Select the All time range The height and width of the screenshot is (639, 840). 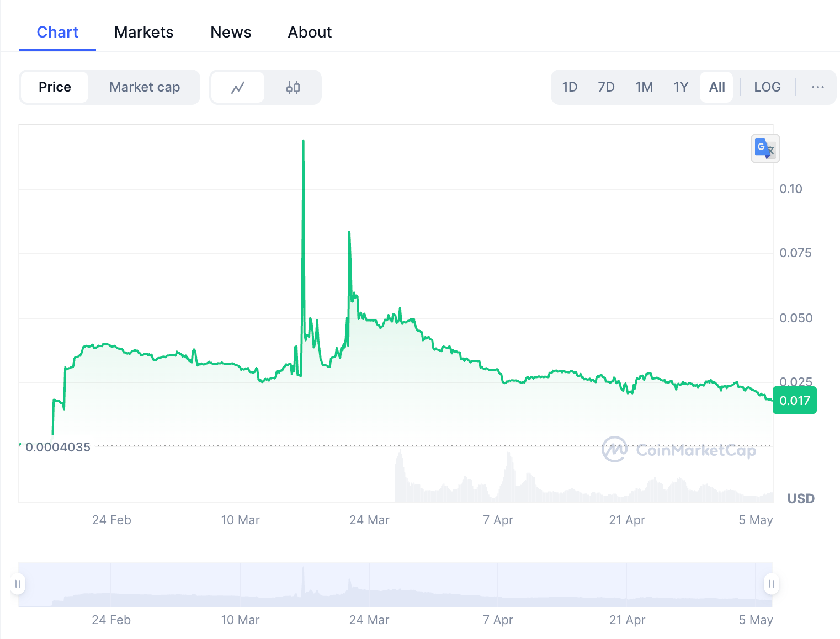point(717,87)
